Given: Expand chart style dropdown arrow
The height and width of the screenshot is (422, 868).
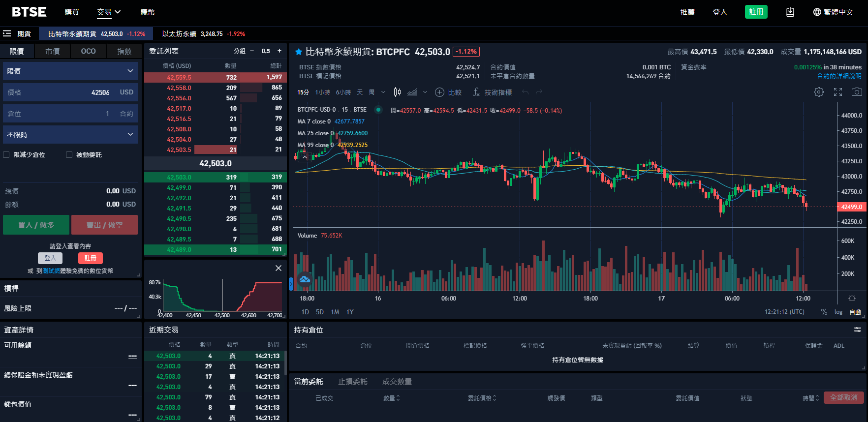Looking at the screenshot, I should [425, 92].
